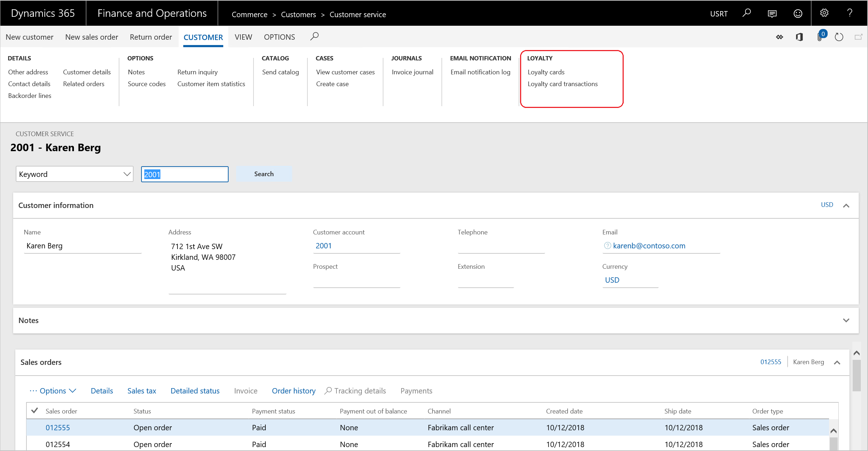
Task: Toggle the Options dropdown in sales orders
Action: (53, 390)
